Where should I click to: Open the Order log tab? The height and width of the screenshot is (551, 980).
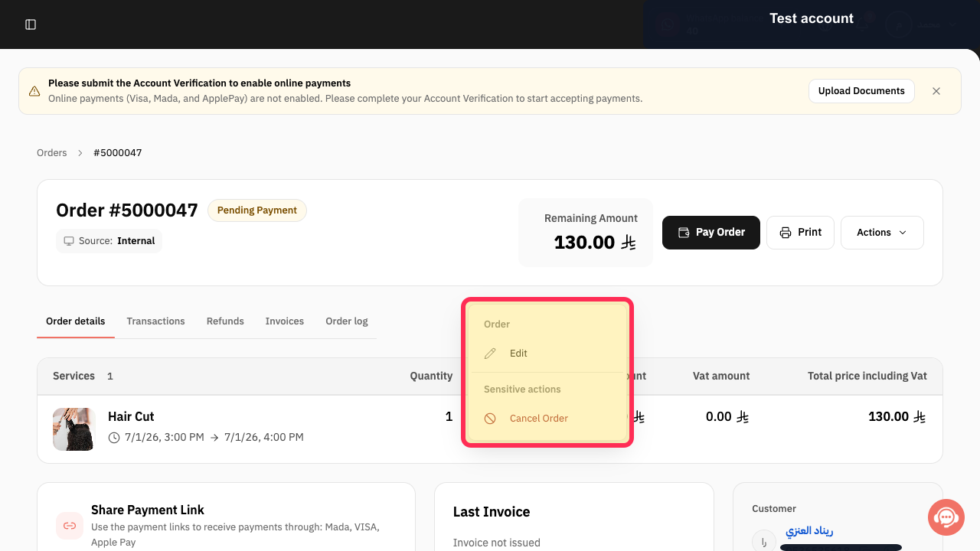(x=347, y=321)
